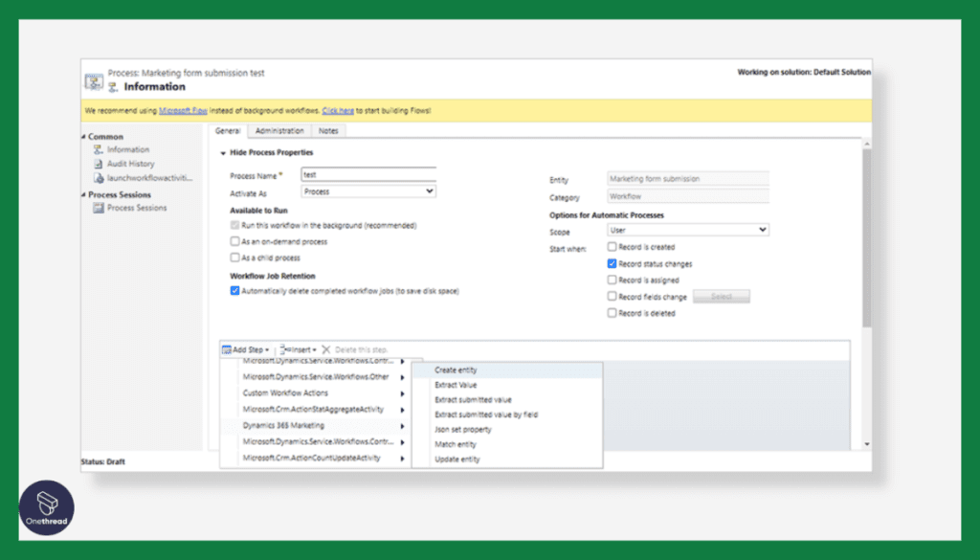Uncheck Automatically delete completed workflow jobs
Screen dimensions: 980x560
click(235, 291)
